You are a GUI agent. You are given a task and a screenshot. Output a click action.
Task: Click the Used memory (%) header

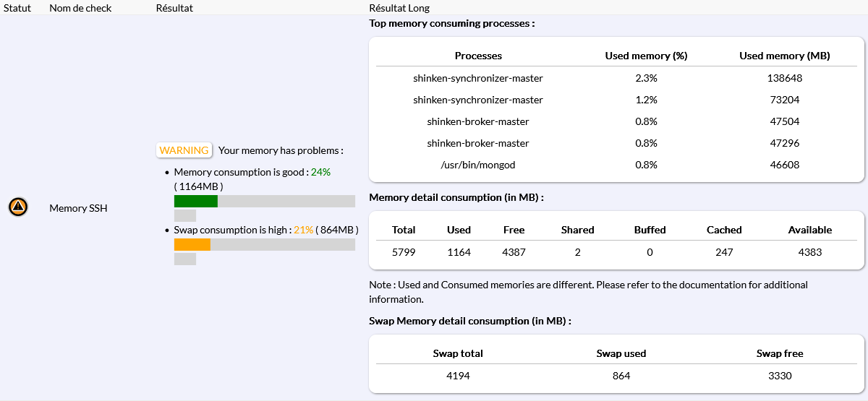(646, 56)
